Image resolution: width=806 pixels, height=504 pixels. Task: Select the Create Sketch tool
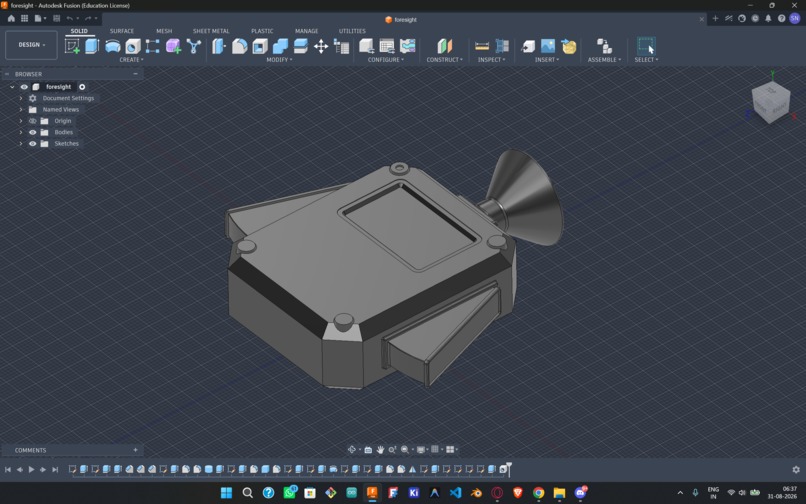(x=72, y=46)
